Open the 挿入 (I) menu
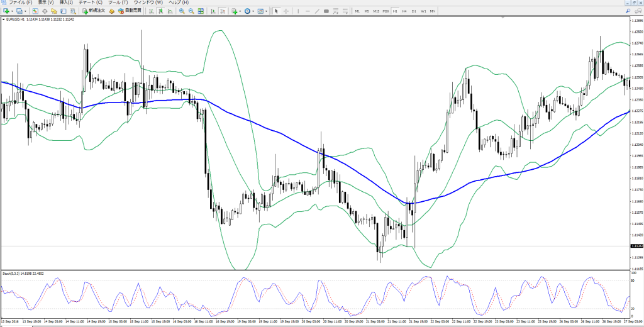Image resolution: width=644 pixels, height=327 pixels. click(x=66, y=3)
